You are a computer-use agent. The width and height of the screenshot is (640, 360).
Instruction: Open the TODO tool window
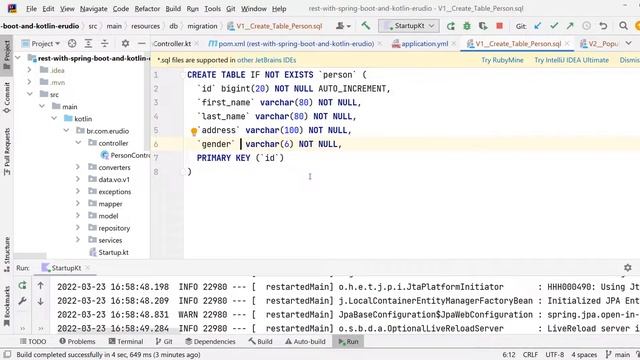(x=33, y=341)
